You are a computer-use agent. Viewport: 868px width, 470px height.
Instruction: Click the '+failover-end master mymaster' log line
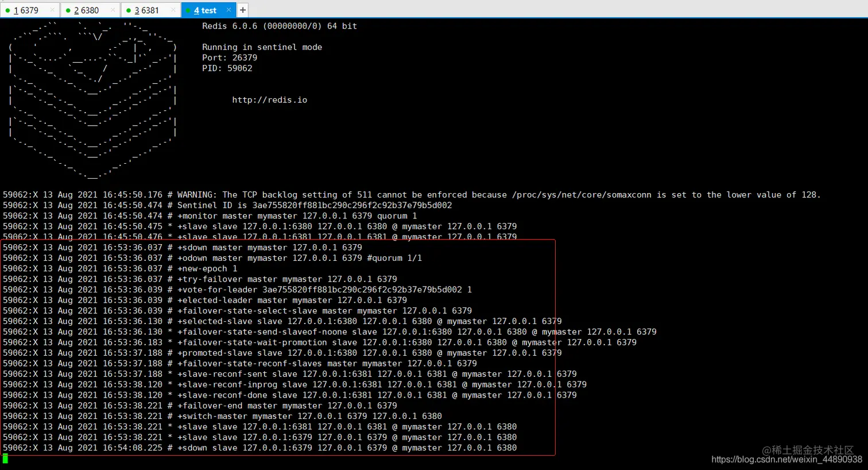click(200, 406)
